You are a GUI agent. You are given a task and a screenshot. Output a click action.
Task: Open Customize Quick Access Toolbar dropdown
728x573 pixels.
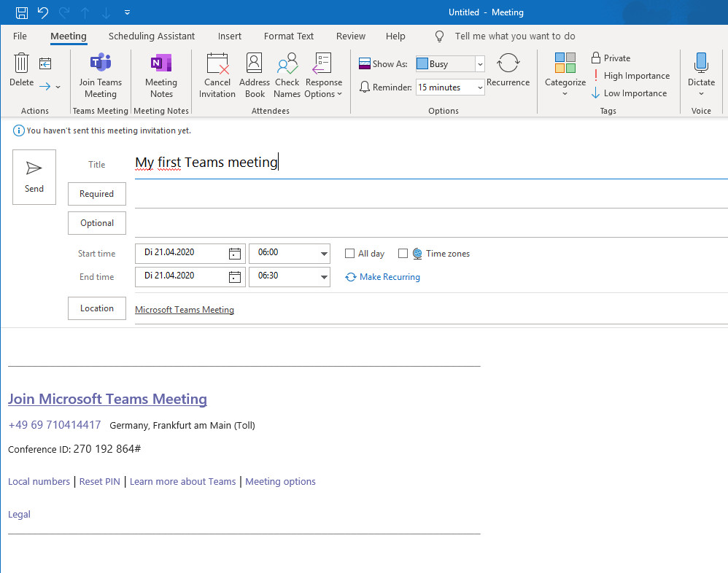(x=127, y=12)
